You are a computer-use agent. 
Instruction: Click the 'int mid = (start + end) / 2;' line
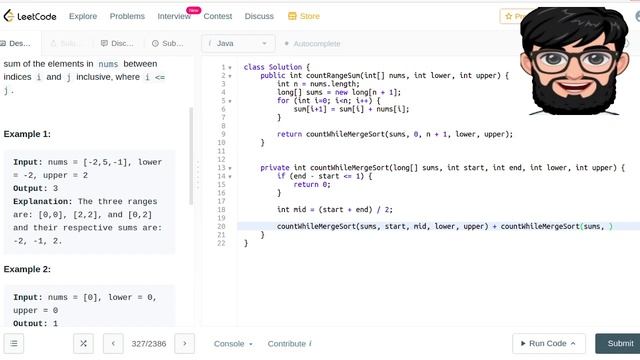click(335, 210)
